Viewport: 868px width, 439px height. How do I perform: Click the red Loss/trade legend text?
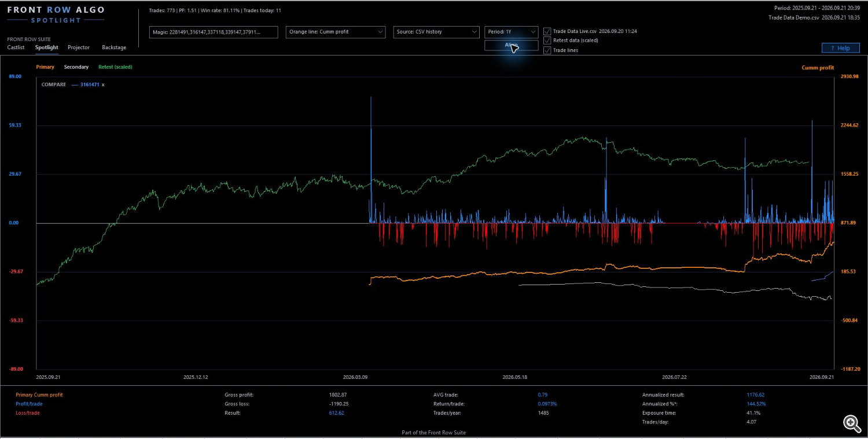28,413
